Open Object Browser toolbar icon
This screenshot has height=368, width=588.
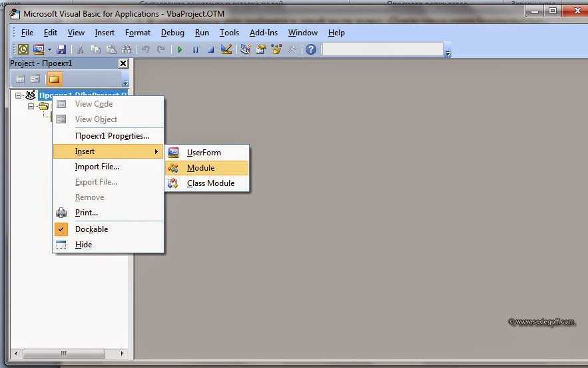[x=276, y=49]
